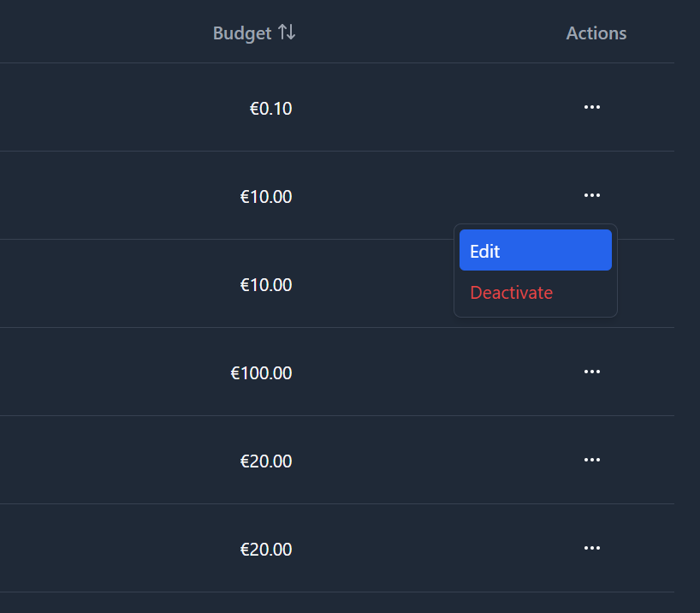Image resolution: width=700 pixels, height=613 pixels.
Task: Select Deactivate in the actions menu
Action: (x=512, y=293)
